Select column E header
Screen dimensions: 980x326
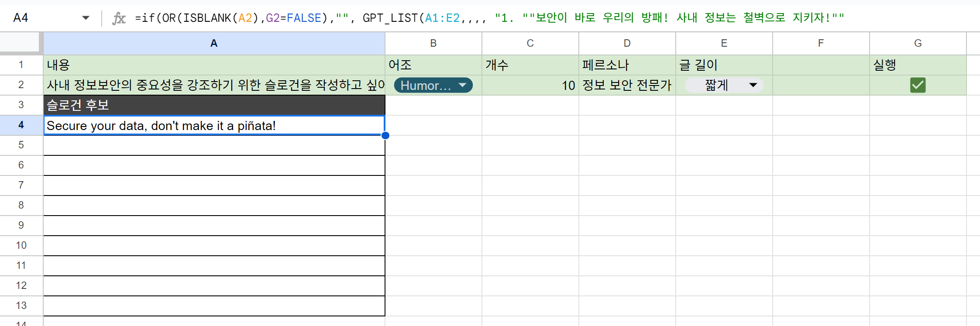pyautogui.click(x=724, y=43)
